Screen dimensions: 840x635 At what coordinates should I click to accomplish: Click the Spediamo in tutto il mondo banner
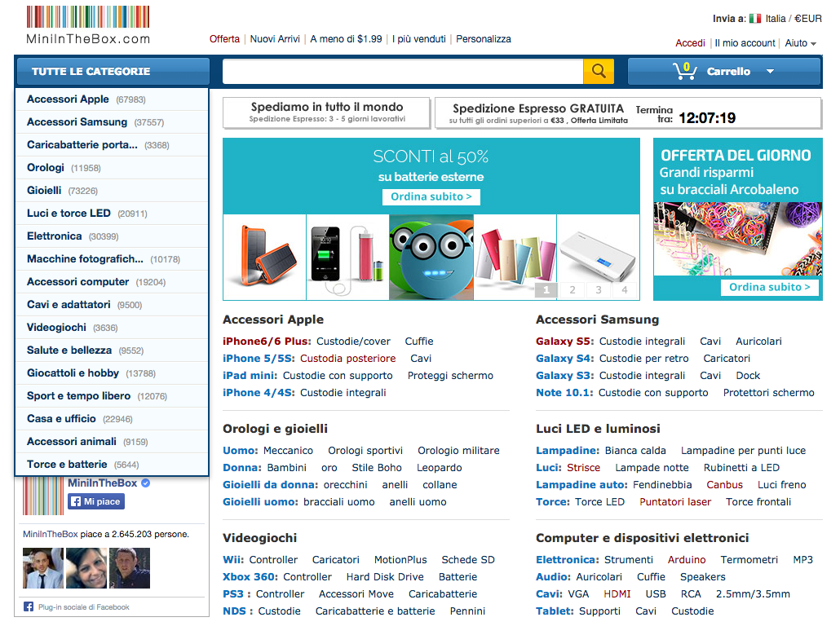(x=326, y=112)
